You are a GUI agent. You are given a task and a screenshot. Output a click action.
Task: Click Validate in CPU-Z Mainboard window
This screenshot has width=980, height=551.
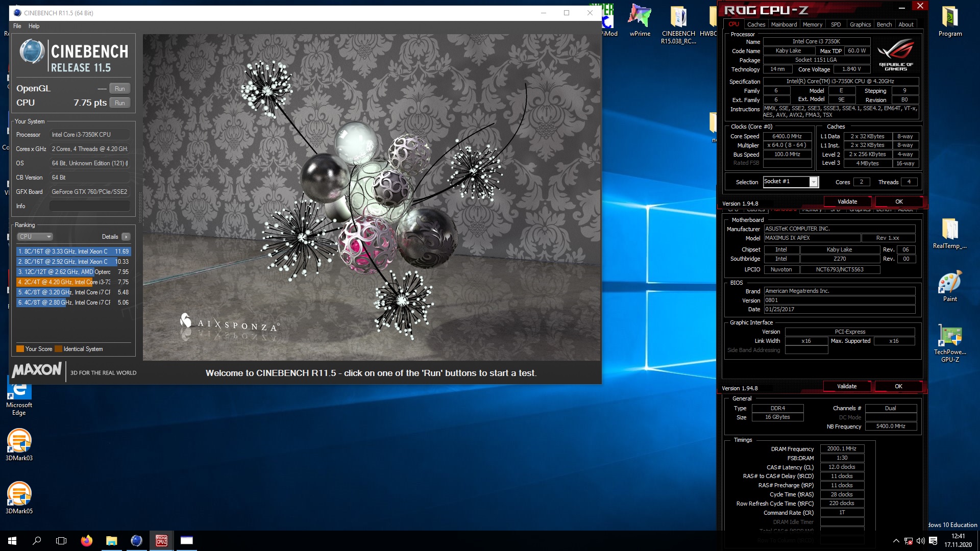coord(847,386)
